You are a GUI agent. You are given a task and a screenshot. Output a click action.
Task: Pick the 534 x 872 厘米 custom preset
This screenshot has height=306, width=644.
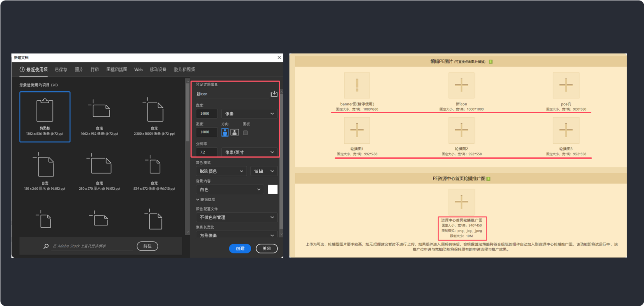[154, 171]
